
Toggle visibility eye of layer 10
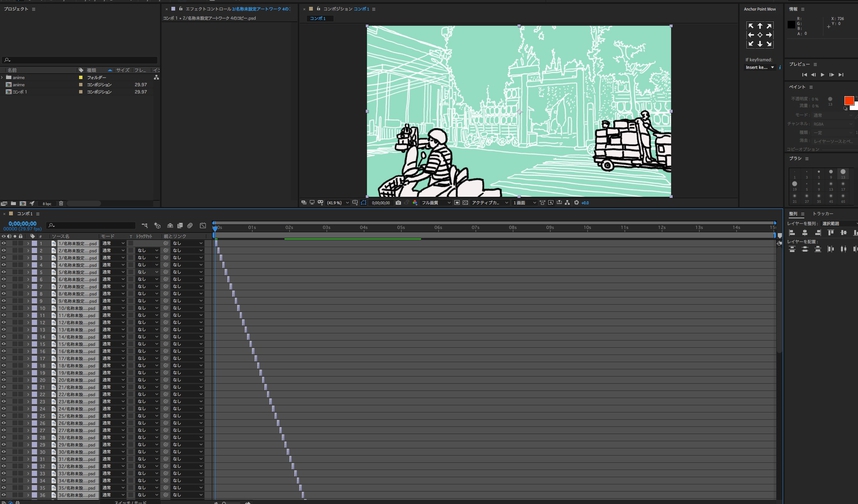[3, 308]
